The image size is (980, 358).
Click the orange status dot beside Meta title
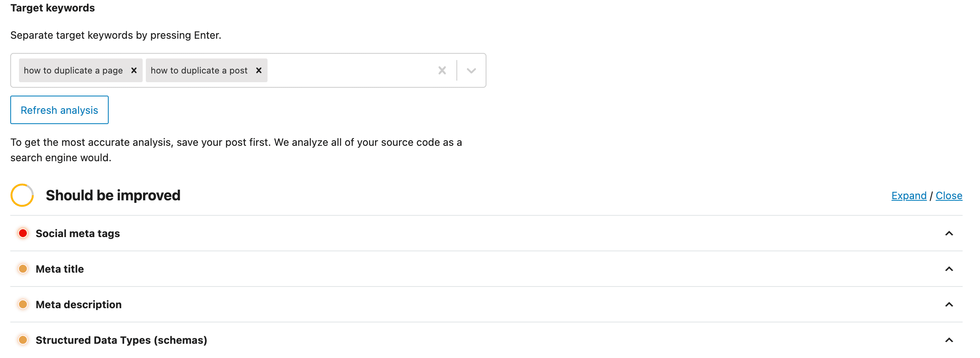coord(23,269)
